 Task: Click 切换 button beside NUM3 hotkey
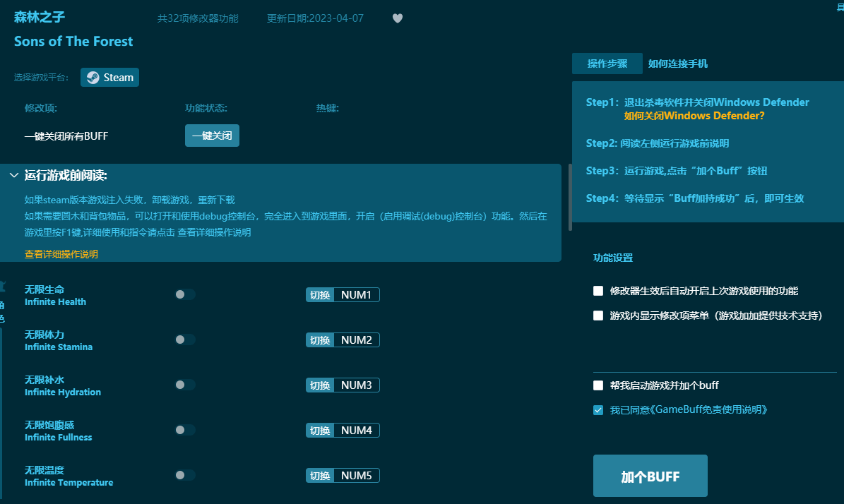(x=320, y=385)
